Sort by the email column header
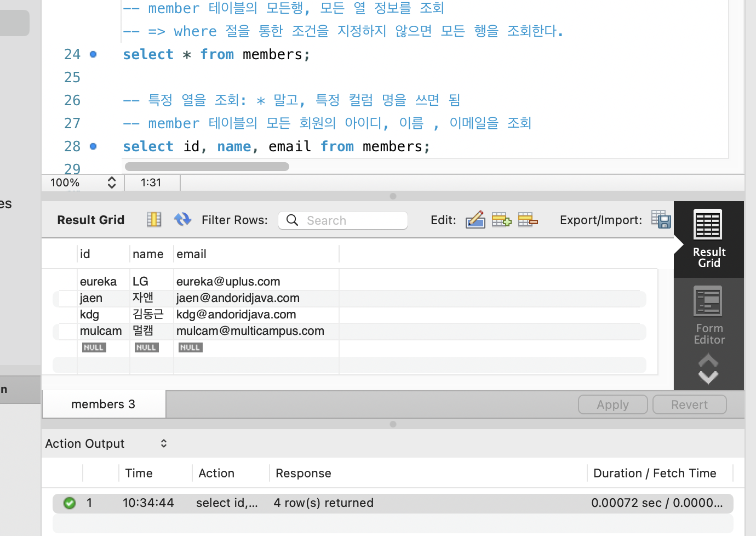The width and height of the screenshot is (756, 536). point(256,254)
